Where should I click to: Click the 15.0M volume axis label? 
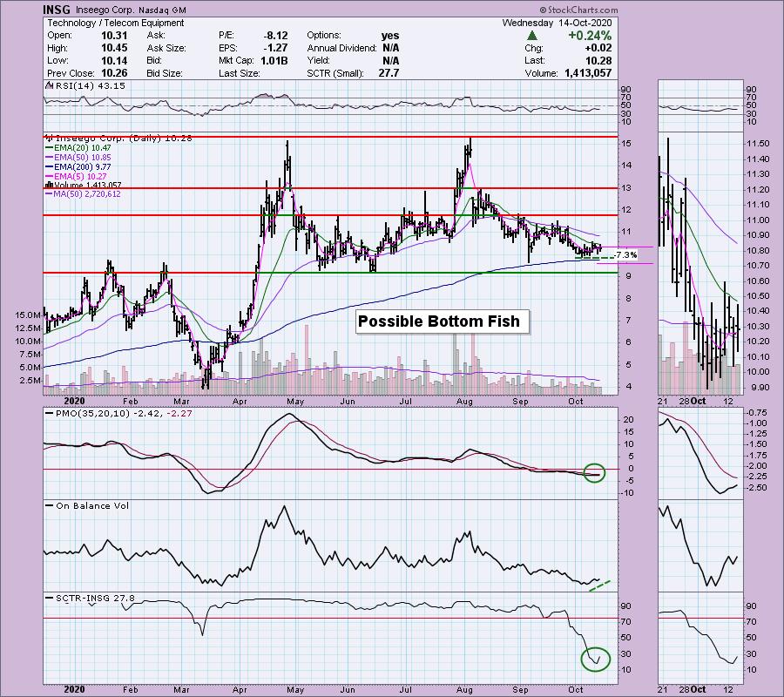point(28,315)
